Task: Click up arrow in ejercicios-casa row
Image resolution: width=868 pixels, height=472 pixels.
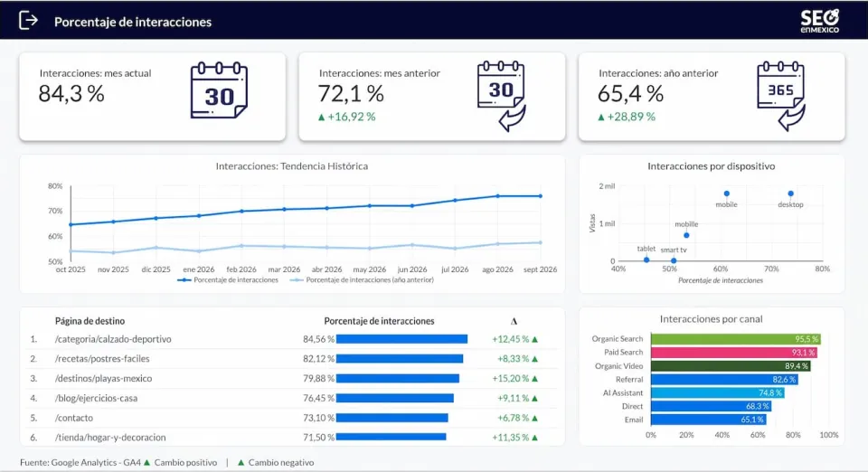Action: tap(534, 399)
